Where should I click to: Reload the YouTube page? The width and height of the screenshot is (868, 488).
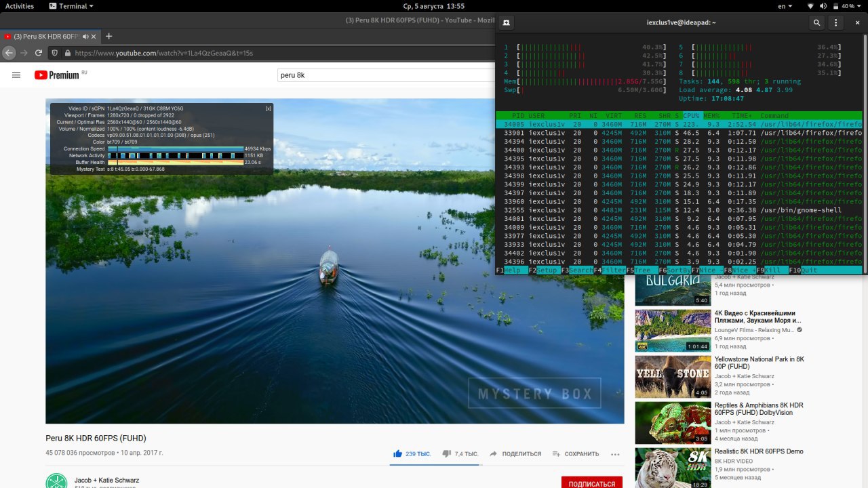[39, 52]
